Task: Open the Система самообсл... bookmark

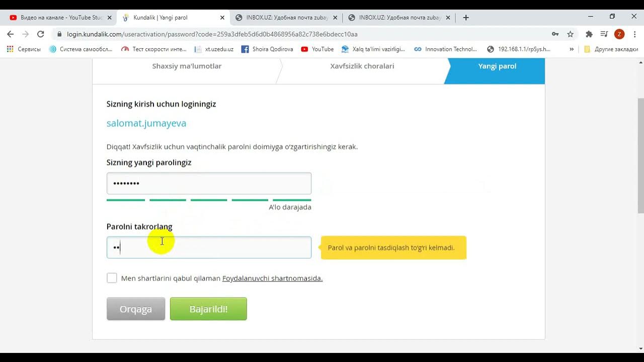Action: (80, 49)
